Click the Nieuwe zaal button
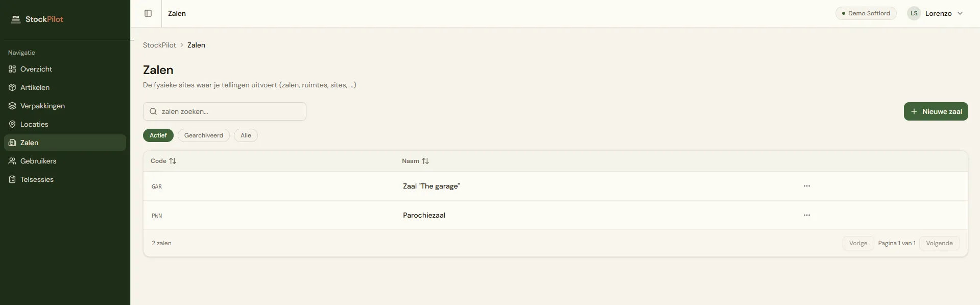 [x=936, y=111]
